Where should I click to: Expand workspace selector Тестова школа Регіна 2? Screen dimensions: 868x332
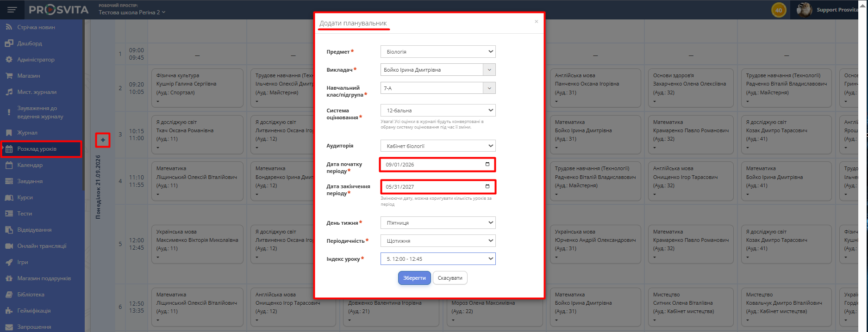click(132, 12)
